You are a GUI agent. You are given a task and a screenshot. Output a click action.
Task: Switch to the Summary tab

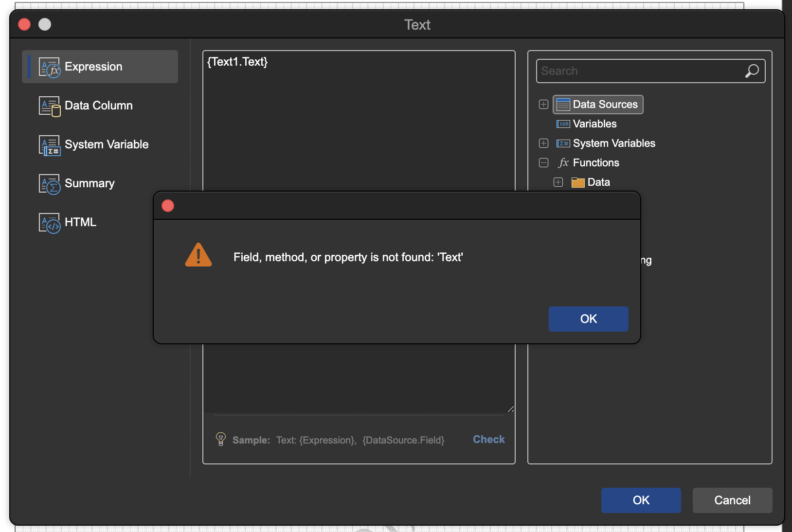point(100,183)
